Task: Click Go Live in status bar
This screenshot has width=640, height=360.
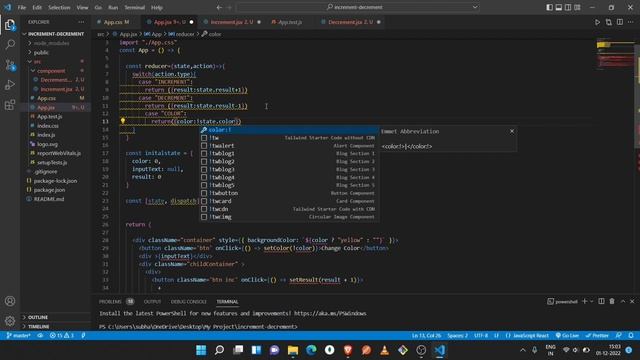Action: (x=567, y=336)
